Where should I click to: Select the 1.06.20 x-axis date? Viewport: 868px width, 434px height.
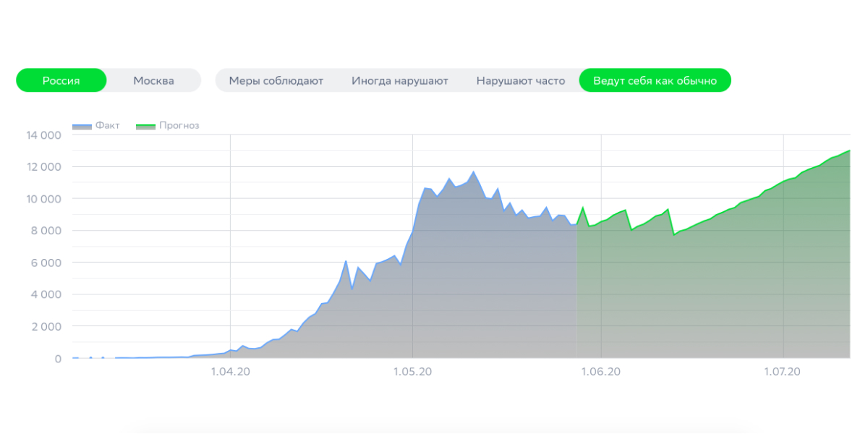click(601, 372)
